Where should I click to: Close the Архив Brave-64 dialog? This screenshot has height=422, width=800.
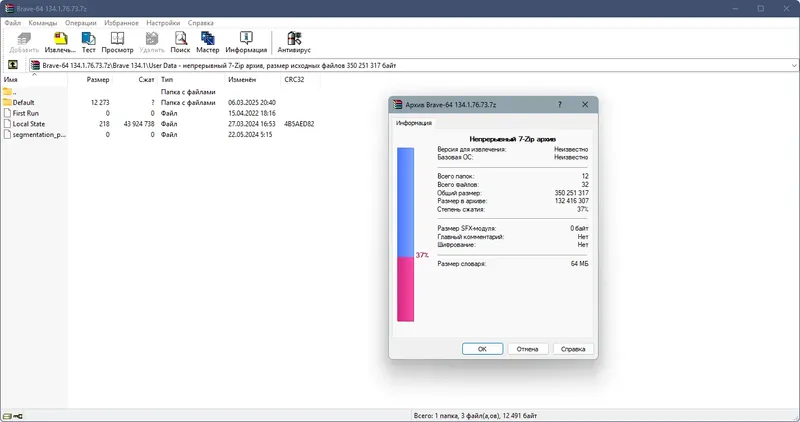[585, 104]
